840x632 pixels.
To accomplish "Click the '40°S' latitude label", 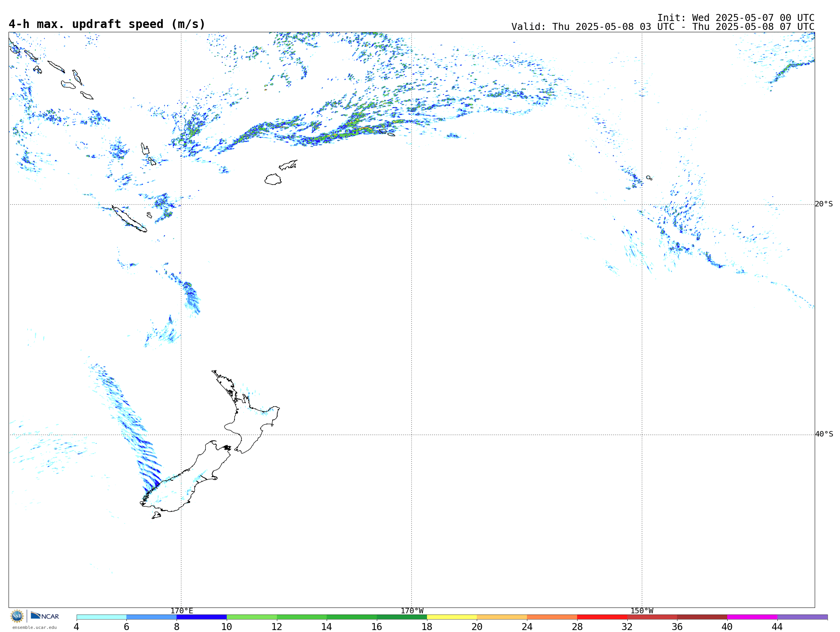I will click(x=824, y=434).
